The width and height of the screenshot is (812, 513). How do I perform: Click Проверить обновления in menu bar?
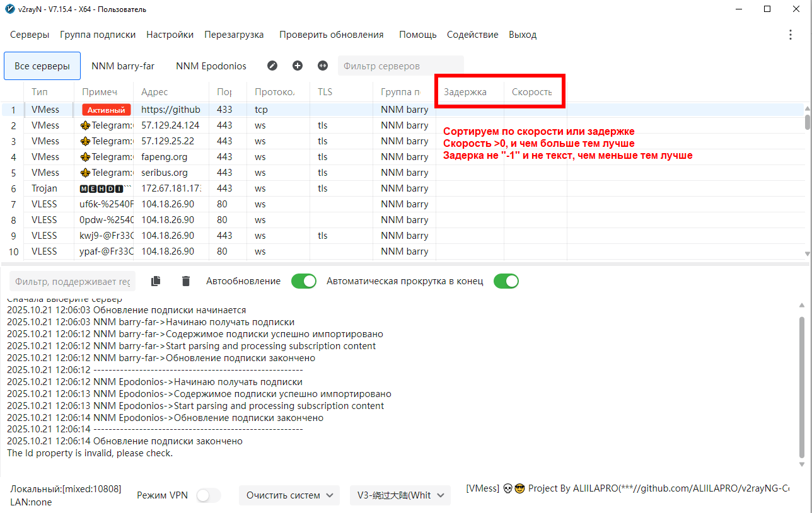[331, 35]
